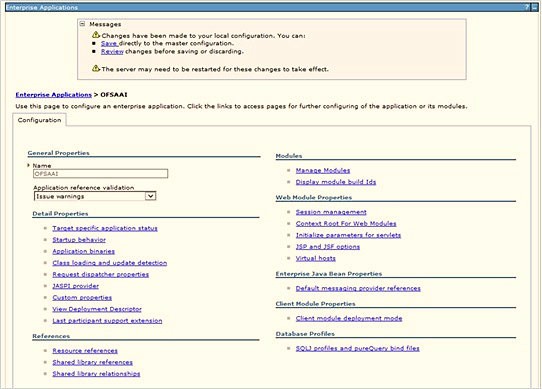Collapse the Messages section
This screenshot has height=389, width=542.
[x=82, y=24]
